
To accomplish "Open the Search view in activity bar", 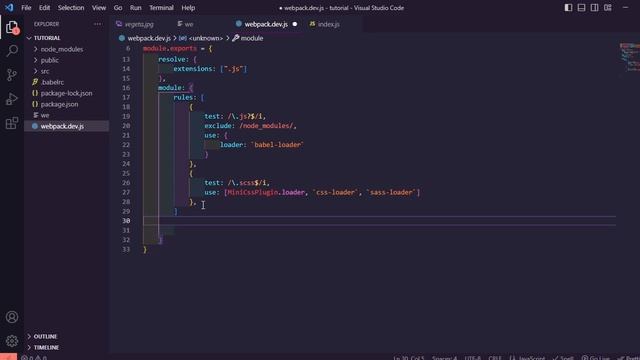I will pos(12,51).
